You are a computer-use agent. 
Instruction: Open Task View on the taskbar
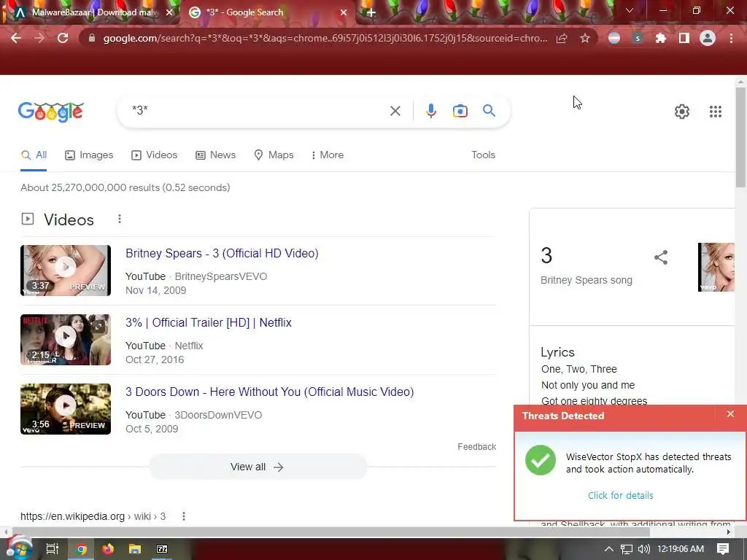[53, 549]
